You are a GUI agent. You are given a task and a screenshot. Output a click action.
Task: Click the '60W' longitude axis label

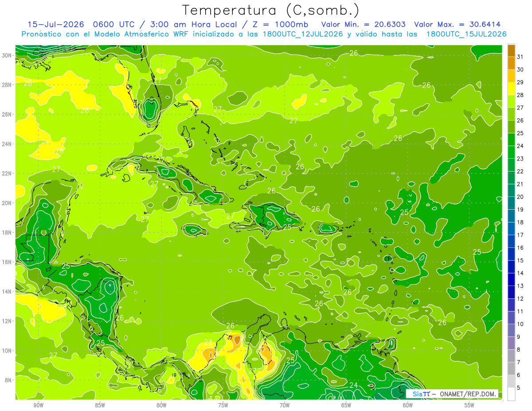click(408, 406)
